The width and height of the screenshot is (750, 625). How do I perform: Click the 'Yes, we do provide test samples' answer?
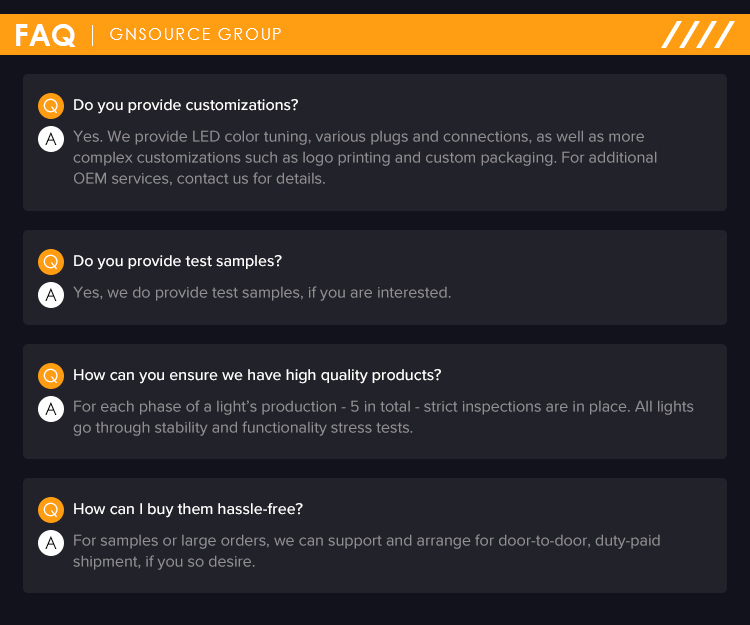262,293
